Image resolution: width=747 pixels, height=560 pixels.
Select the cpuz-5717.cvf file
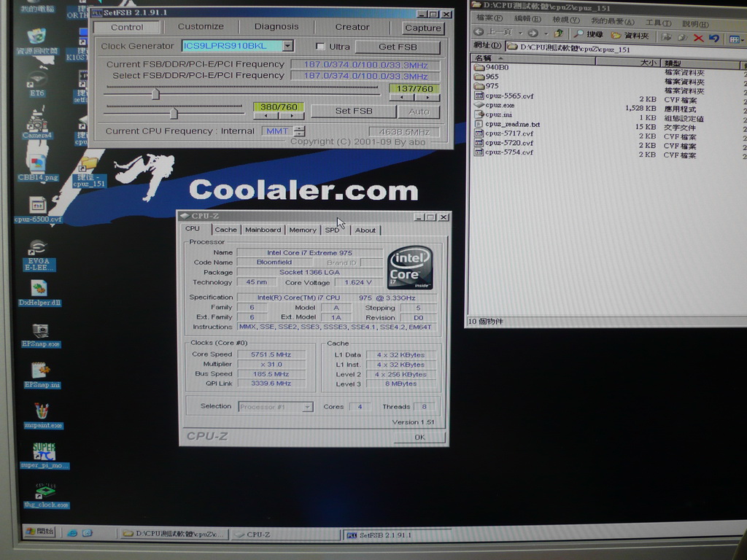(504, 133)
